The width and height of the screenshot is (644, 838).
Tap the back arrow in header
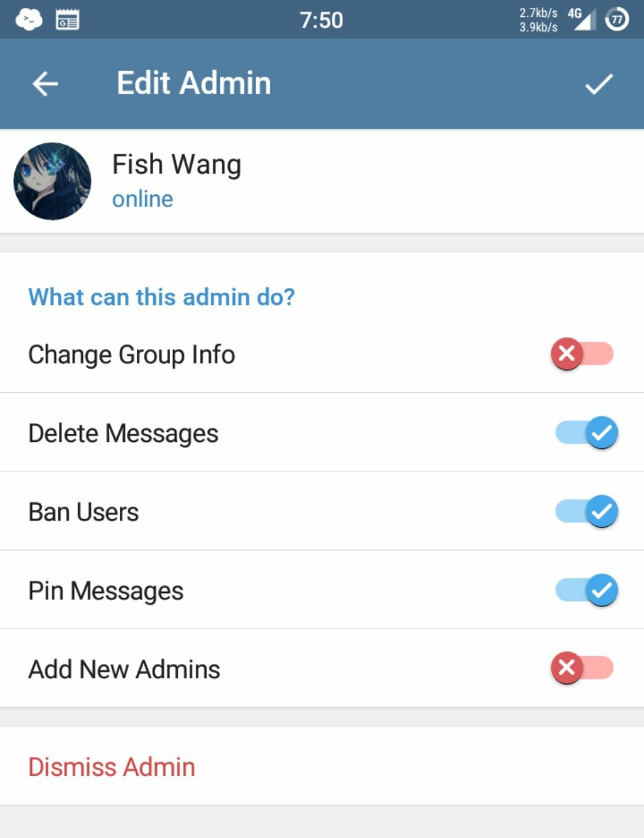(45, 84)
